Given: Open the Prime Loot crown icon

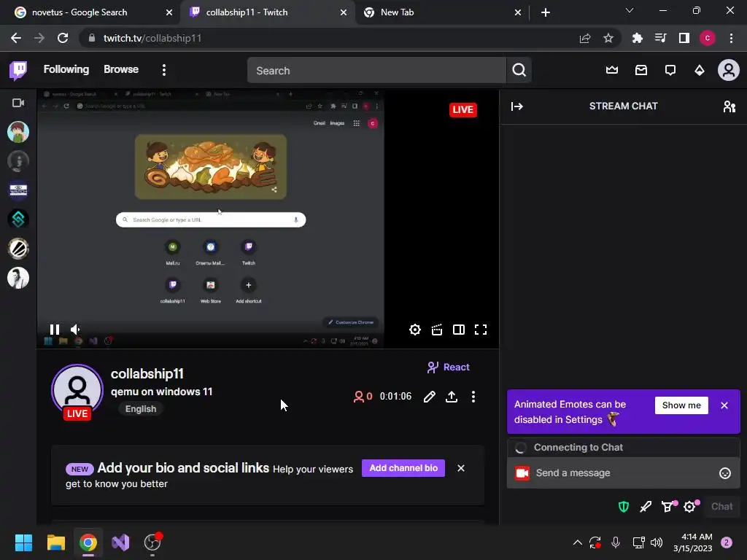Looking at the screenshot, I should point(612,71).
